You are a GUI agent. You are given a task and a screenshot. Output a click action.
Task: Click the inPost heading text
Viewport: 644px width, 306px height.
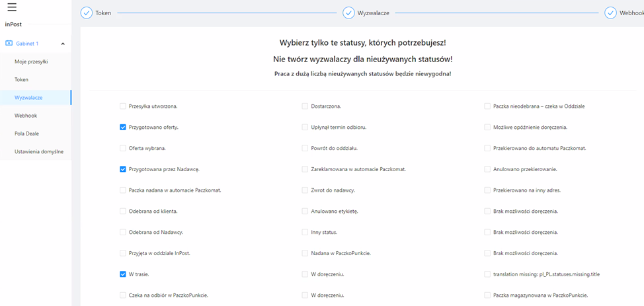pyautogui.click(x=13, y=24)
